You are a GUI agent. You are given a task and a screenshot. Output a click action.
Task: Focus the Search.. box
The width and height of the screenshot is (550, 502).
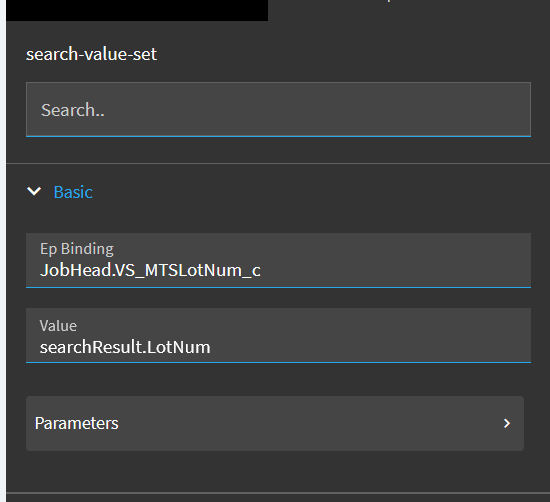pos(278,109)
